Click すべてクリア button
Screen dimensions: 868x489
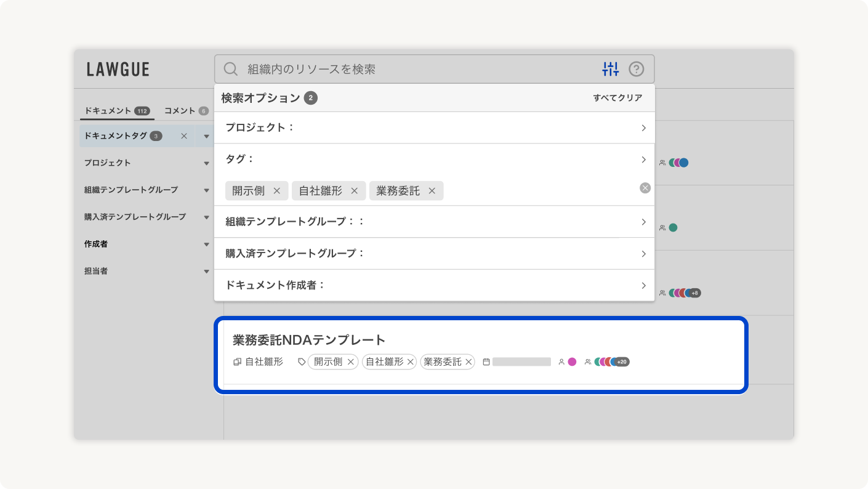[617, 98]
